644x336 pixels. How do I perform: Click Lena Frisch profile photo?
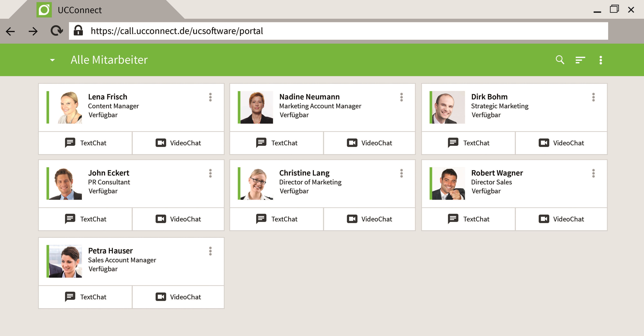coord(66,107)
